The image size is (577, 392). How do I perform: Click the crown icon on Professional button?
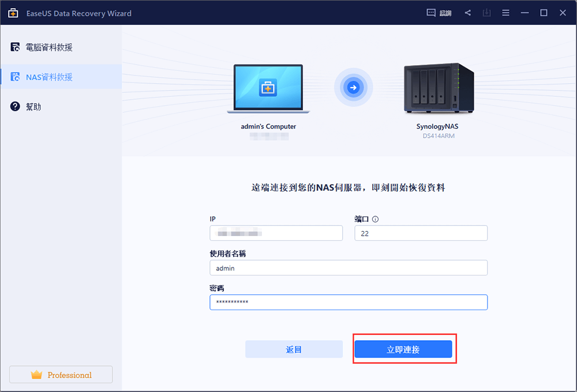[x=36, y=375]
